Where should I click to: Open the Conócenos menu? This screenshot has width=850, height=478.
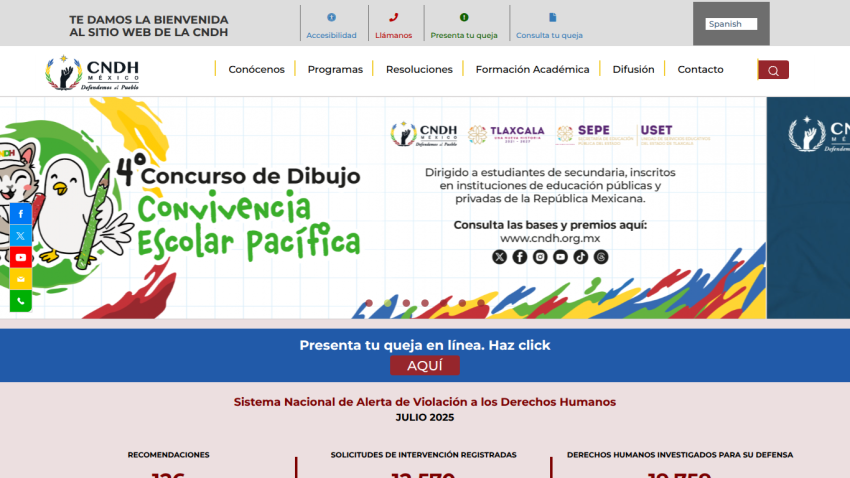256,69
